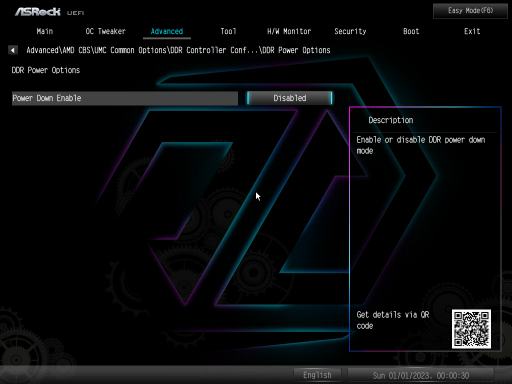Open the Tool tab

(x=228, y=31)
